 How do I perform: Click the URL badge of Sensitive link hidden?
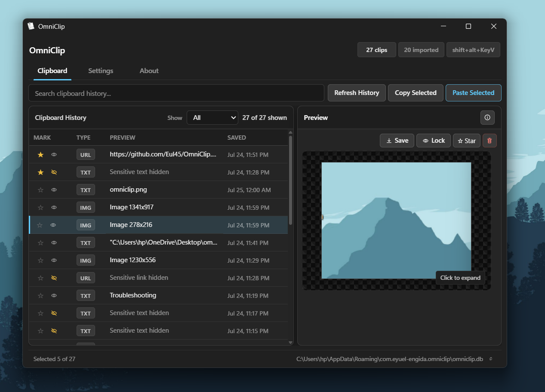click(x=86, y=278)
